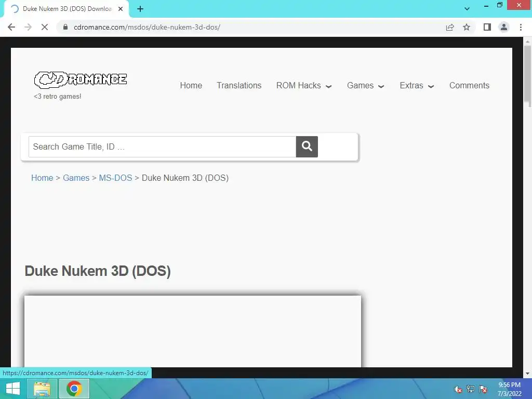The height and width of the screenshot is (399, 532).
Task: Click the browser forward arrow
Action: pyautogui.click(x=28, y=27)
